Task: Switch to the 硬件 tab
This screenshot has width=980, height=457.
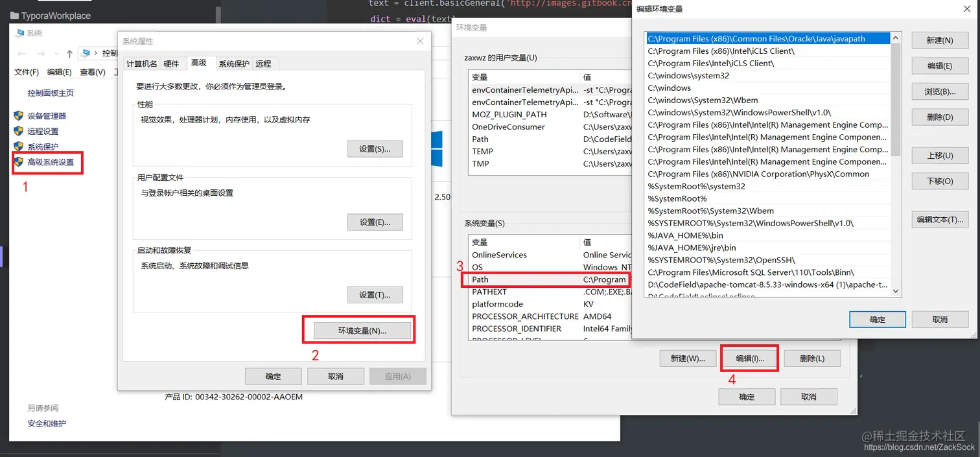Action: (x=171, y=64)
